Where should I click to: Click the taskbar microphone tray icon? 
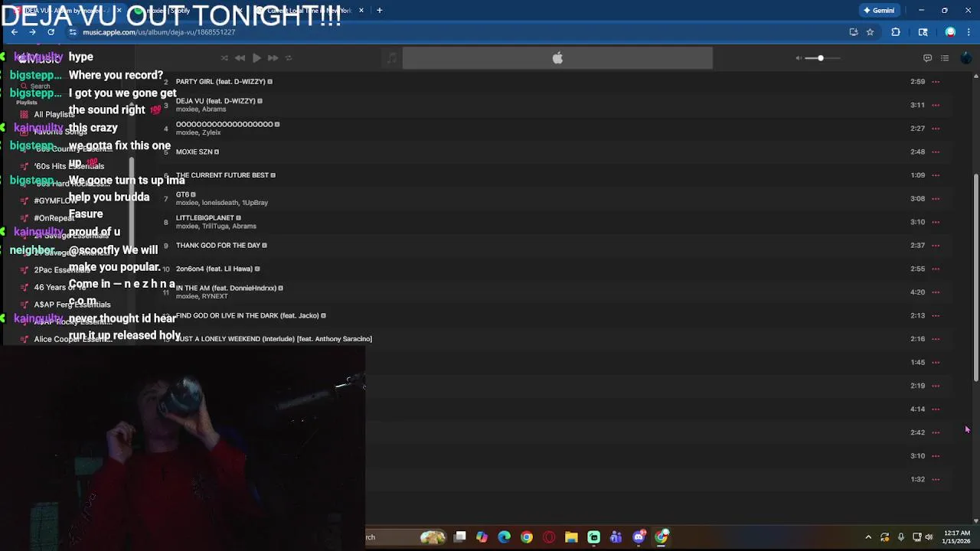901,537
